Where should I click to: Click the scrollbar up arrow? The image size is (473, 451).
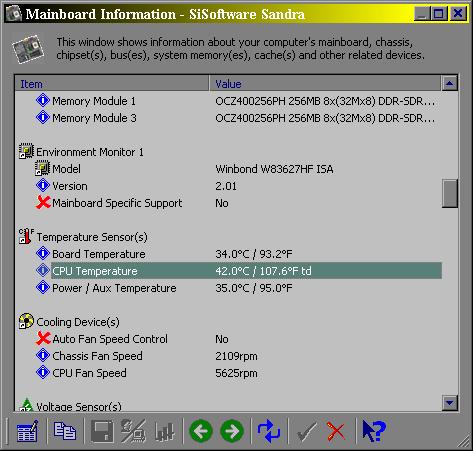coord(449,83)
